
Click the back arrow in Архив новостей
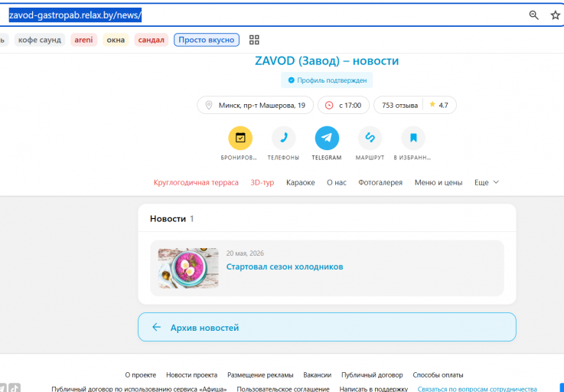(156, 327)
